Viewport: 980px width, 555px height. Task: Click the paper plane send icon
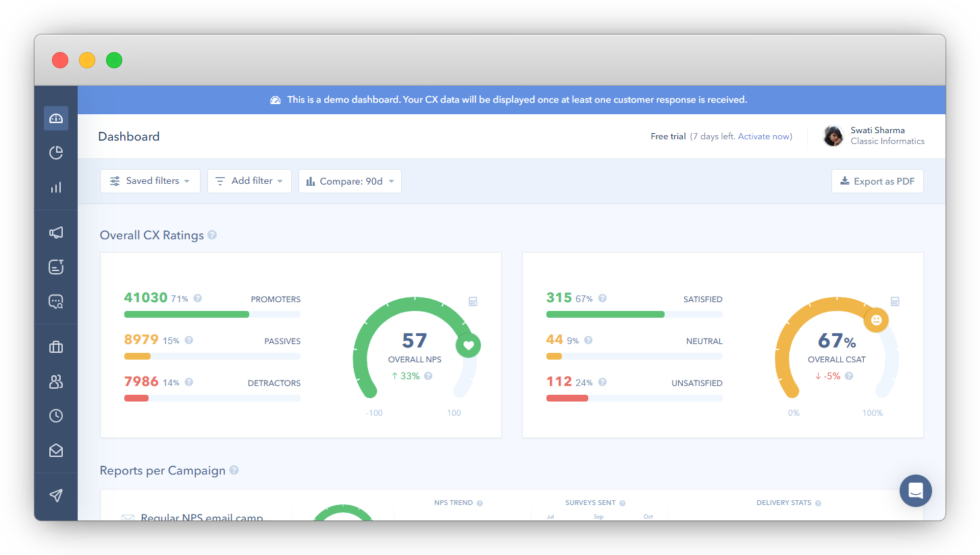point(56,496)
